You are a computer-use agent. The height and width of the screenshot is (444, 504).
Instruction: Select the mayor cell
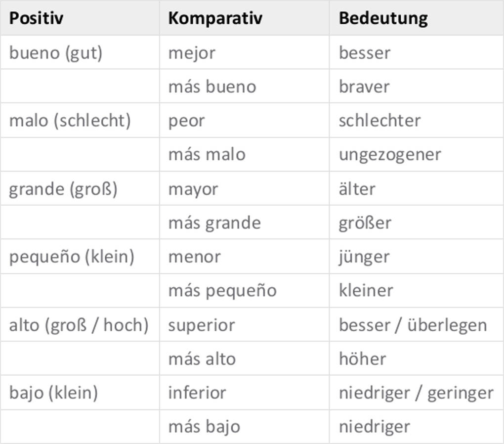(x=193, y=189)
